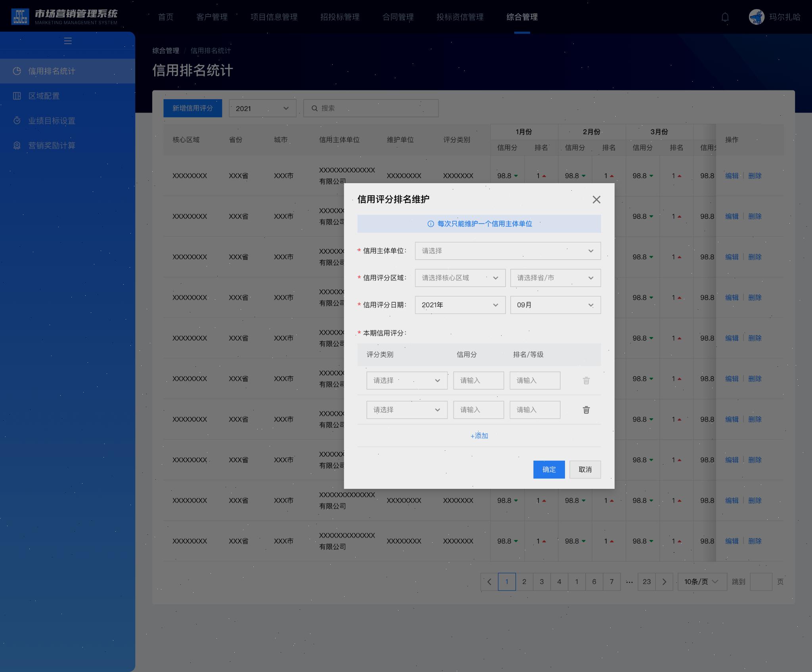
Task: Go to page 6
Action: [x=594, y=582]
